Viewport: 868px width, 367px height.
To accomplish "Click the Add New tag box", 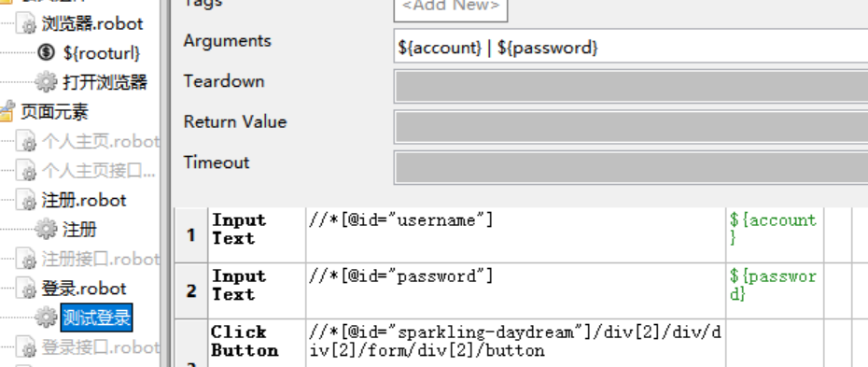I will (451, 7).
